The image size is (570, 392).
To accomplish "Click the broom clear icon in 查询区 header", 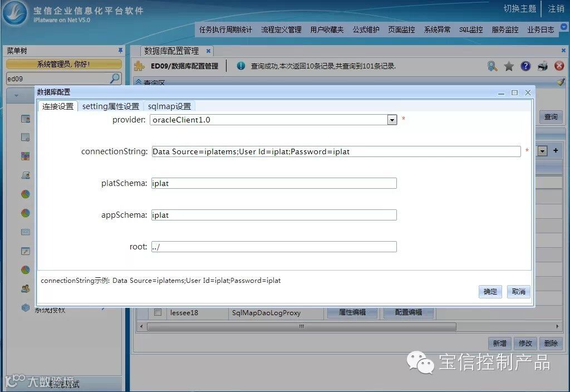I will (x=561, y=82).
